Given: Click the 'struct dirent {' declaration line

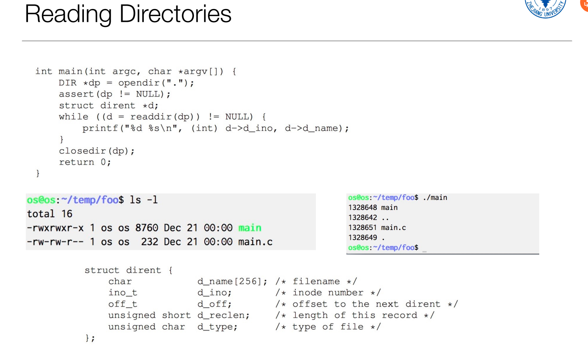Looking at the screenshot, I should point(129,270).
